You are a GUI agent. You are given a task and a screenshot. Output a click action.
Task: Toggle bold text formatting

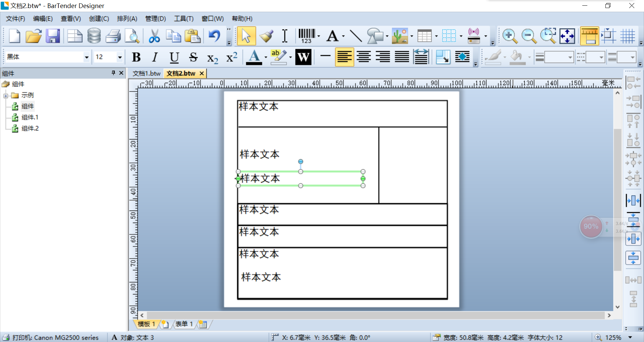[x=136, y=57]
